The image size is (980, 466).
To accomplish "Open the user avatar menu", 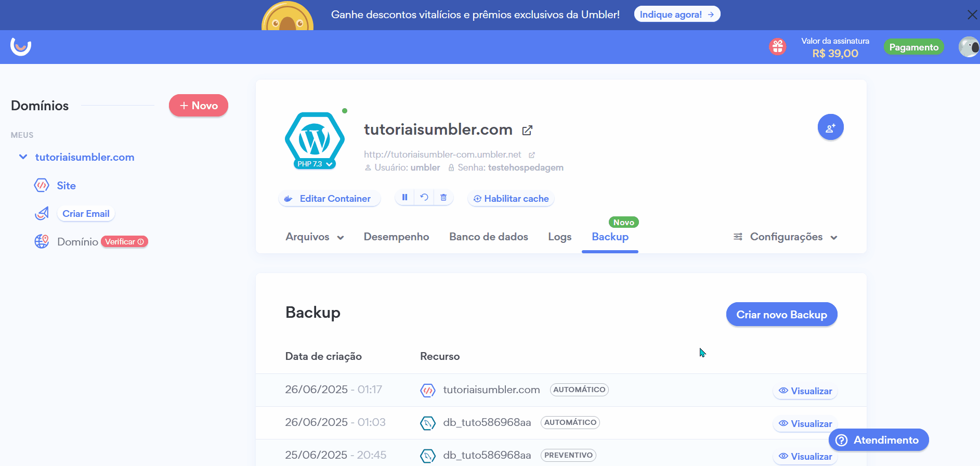I will [x=969, y=47].
